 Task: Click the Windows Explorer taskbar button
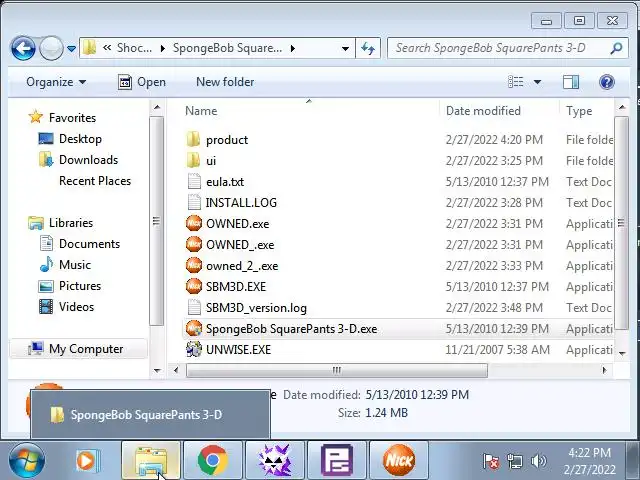tap(151, 460)
